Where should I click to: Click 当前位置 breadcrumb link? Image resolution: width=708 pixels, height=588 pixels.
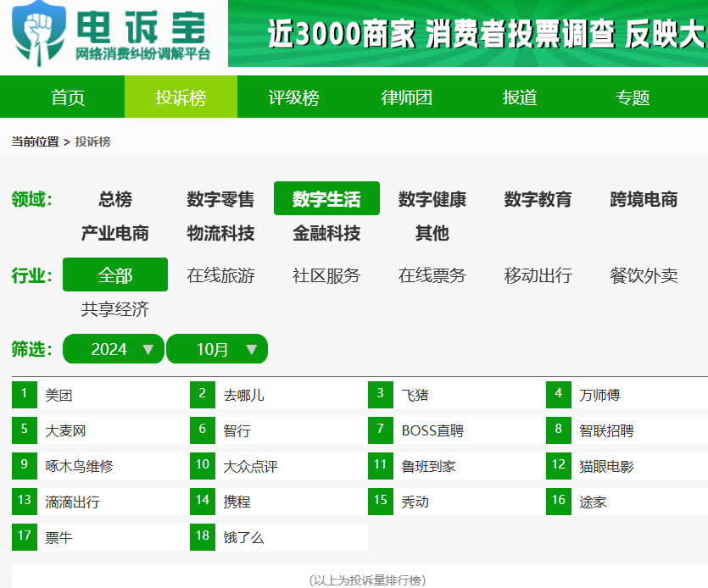36,141
